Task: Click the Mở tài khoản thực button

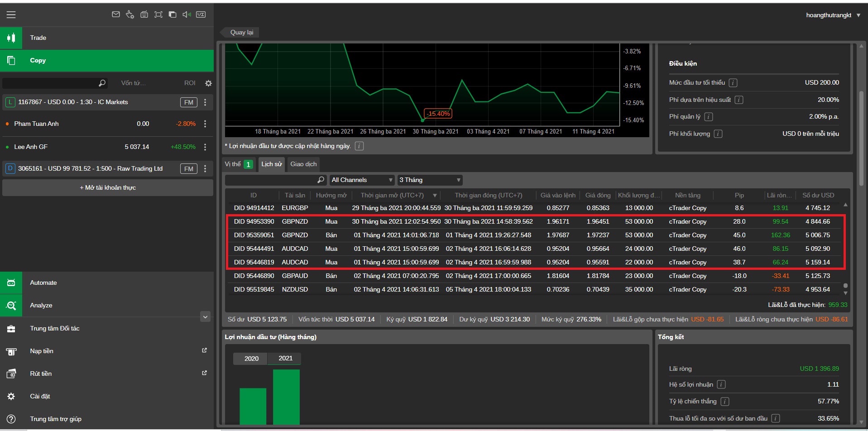Action: tap(108, 188)
